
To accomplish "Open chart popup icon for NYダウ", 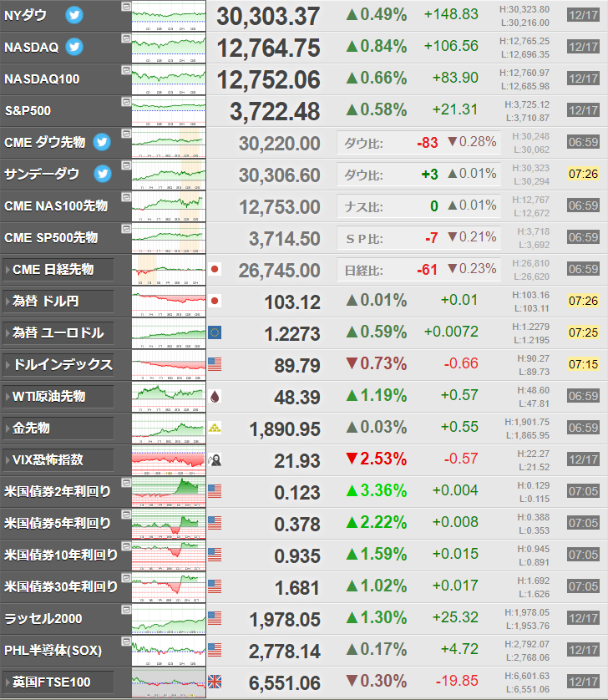I will [126, 7].
